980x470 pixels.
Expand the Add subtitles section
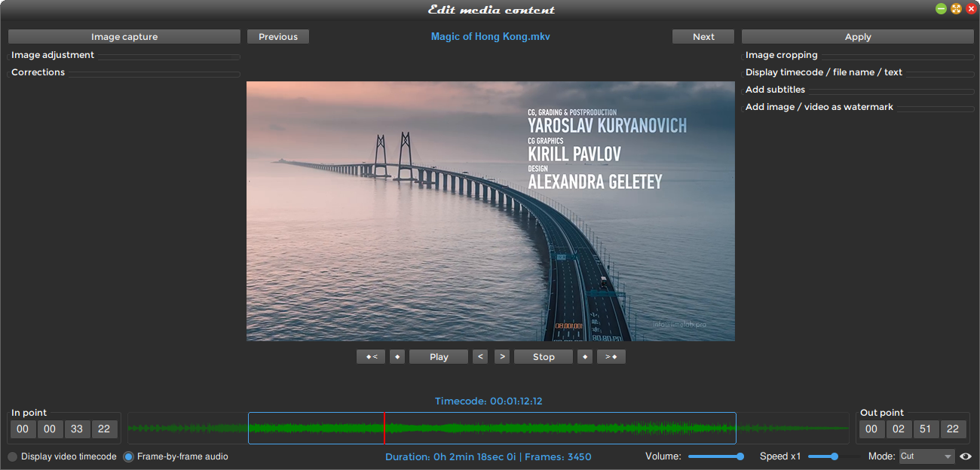[774, 89]
